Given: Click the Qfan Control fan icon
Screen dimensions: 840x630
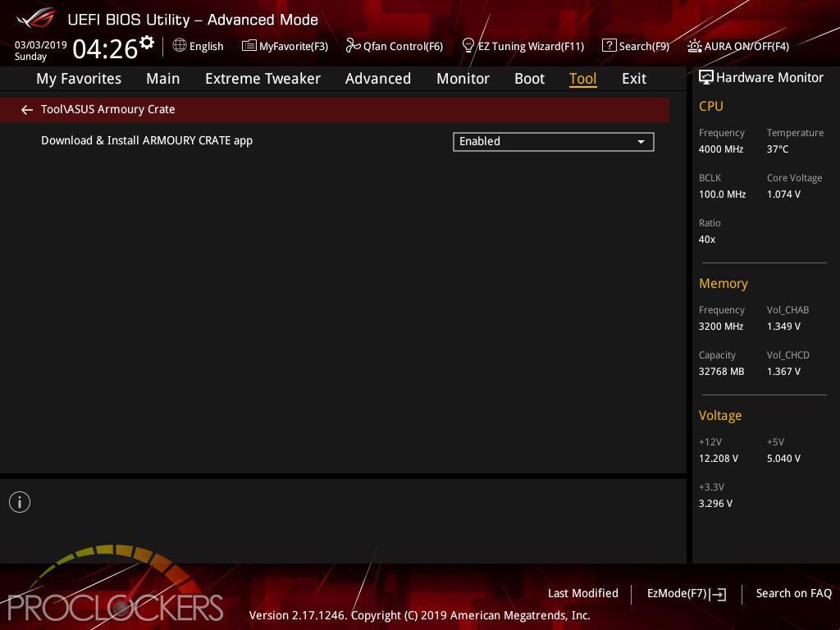Looking at the screenshot, I should pyautogui.click(x=353, y=46).
